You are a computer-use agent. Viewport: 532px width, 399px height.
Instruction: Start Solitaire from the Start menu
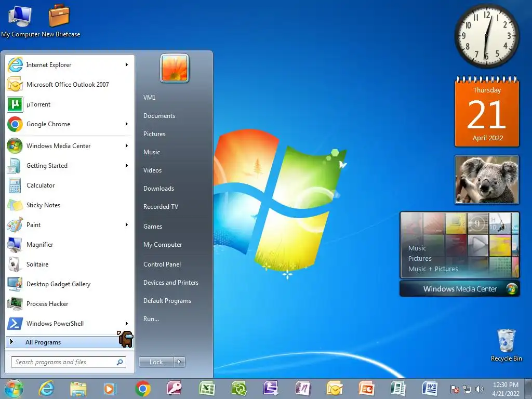pos(70,264)
